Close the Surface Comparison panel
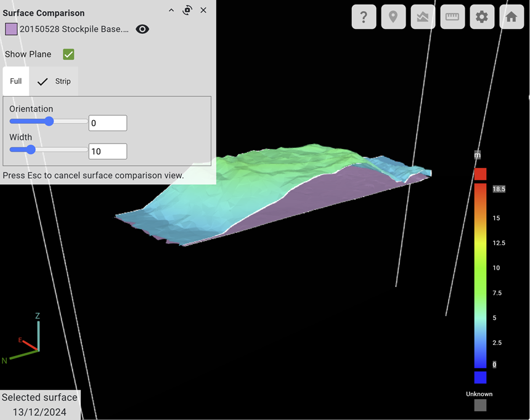The image size is (530, 420). point(203,10)
